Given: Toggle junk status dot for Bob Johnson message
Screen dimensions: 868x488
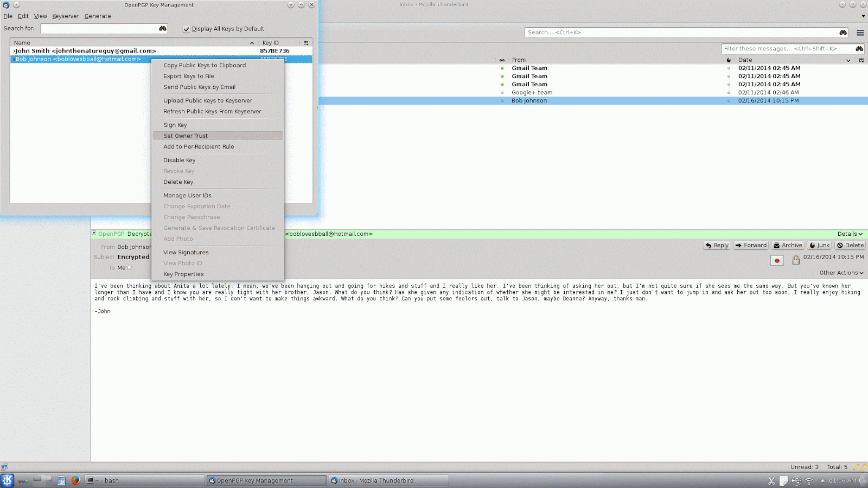Looking at the screenshot, I should 729,101.
